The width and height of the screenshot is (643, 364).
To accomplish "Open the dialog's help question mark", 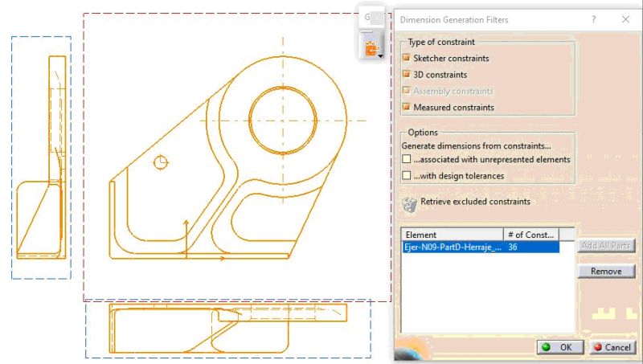I will pyautogui.click(x=593, y=19).
